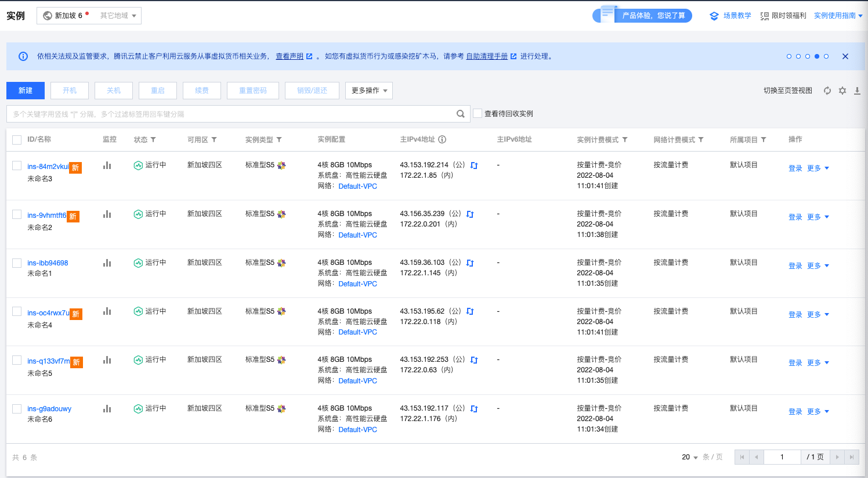Open the 实例使用指南 dropdown
This screenshot has height=478, width=868.
click(838, 16)
